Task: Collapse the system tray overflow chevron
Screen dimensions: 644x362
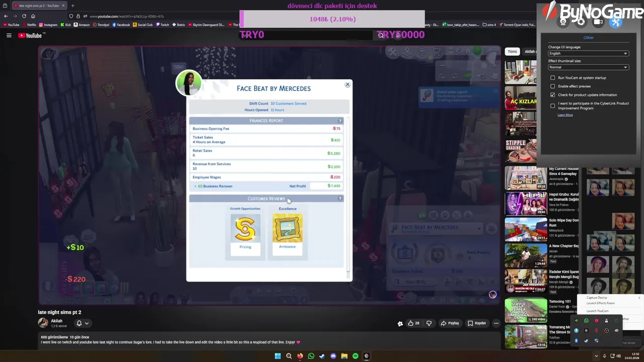Action: 596,356
